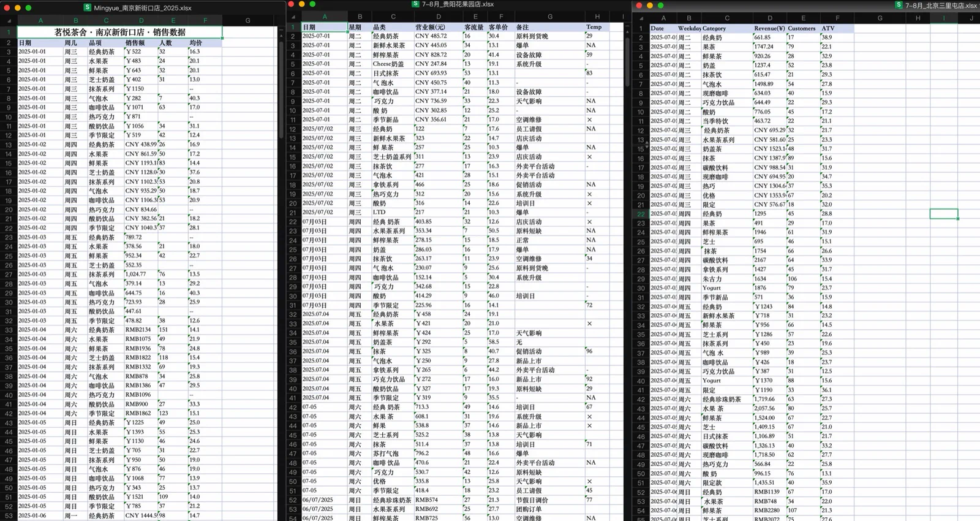980x521 pixels.
Task: Click the 均价 header cell
Action: [x=205, y=43]
